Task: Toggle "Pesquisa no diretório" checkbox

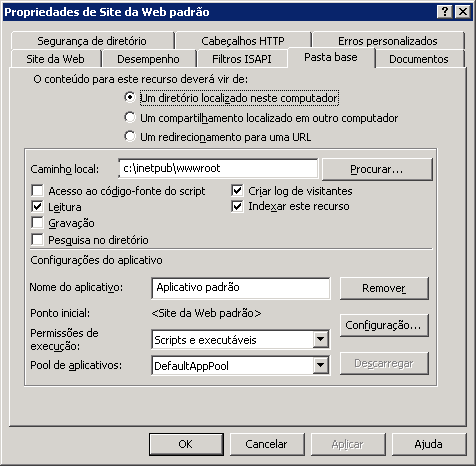Action: (x=37, y=239)
